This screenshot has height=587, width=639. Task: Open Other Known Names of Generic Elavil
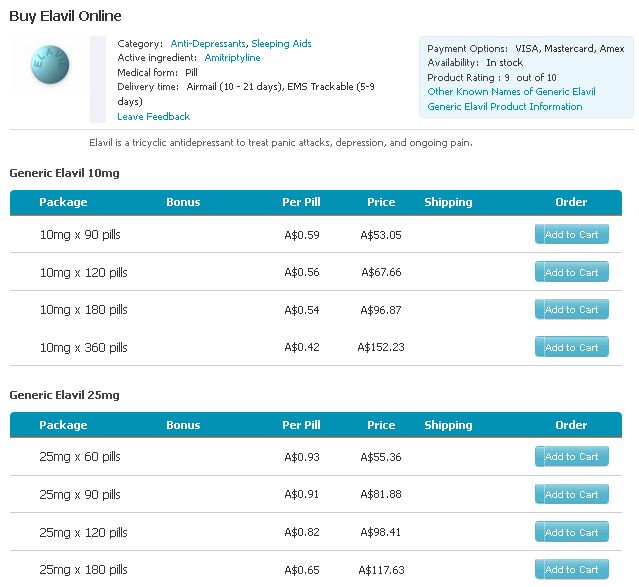(511, 92)
